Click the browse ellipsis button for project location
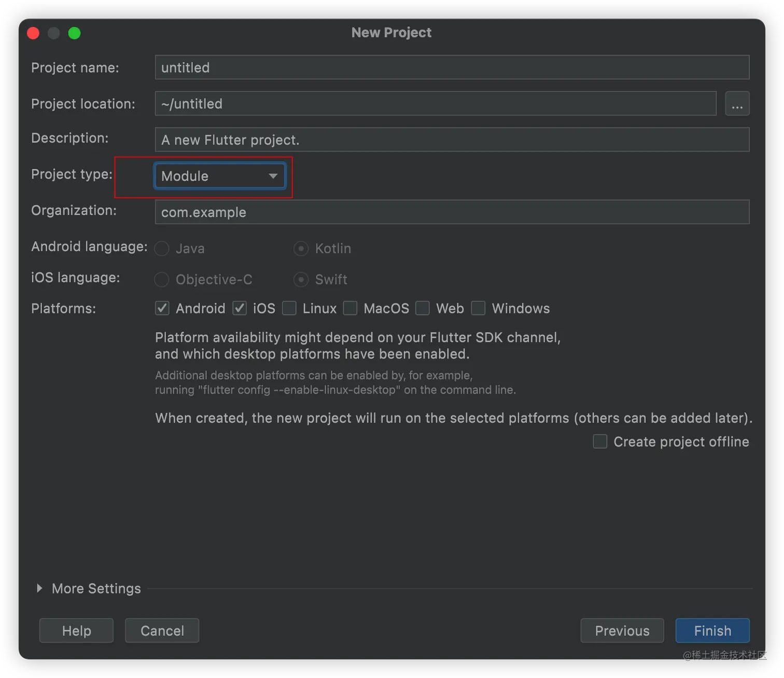Image resolution: width=784 pixels, height=678 pixels. coord(737,104)
